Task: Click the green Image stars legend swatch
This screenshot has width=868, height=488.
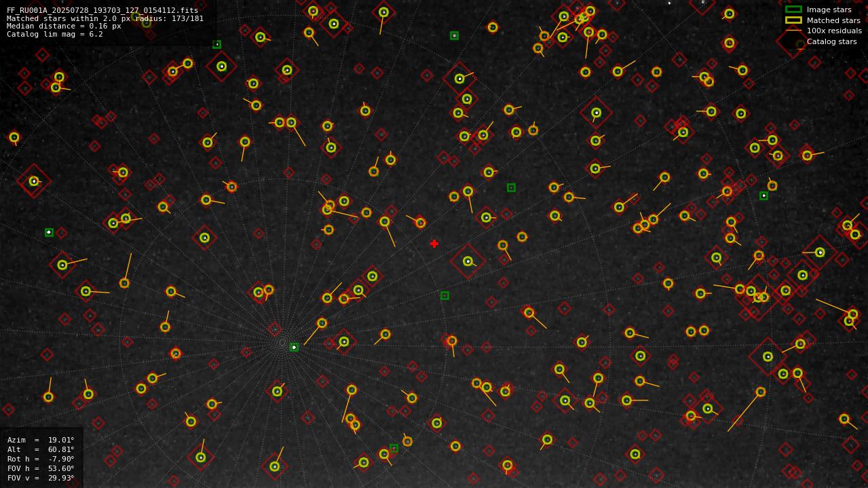Action: [793, 10]
